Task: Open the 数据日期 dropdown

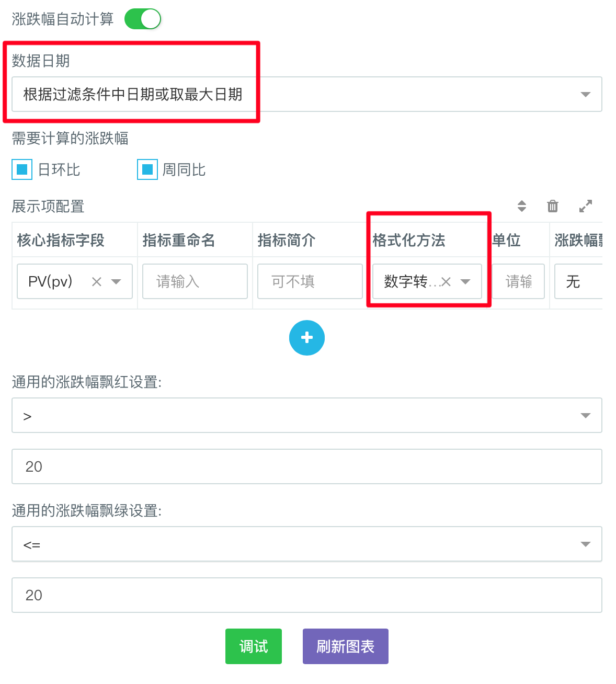Action: click(x=307, y=94)
